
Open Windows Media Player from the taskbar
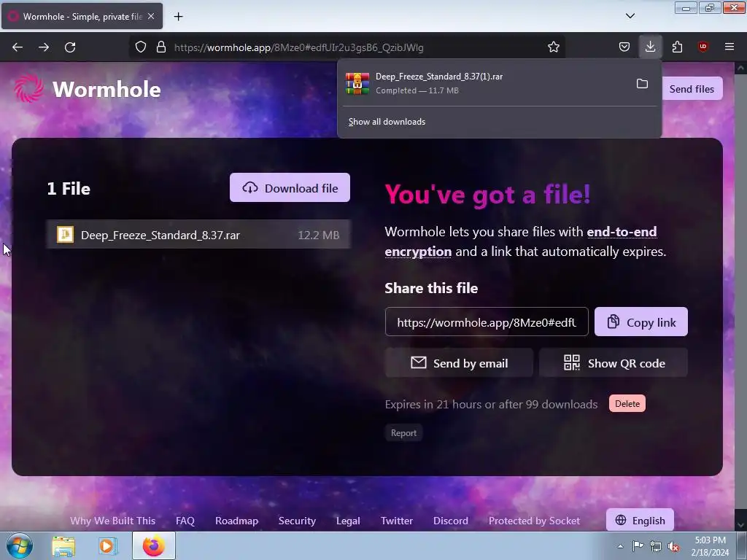(x=107, y=546)
